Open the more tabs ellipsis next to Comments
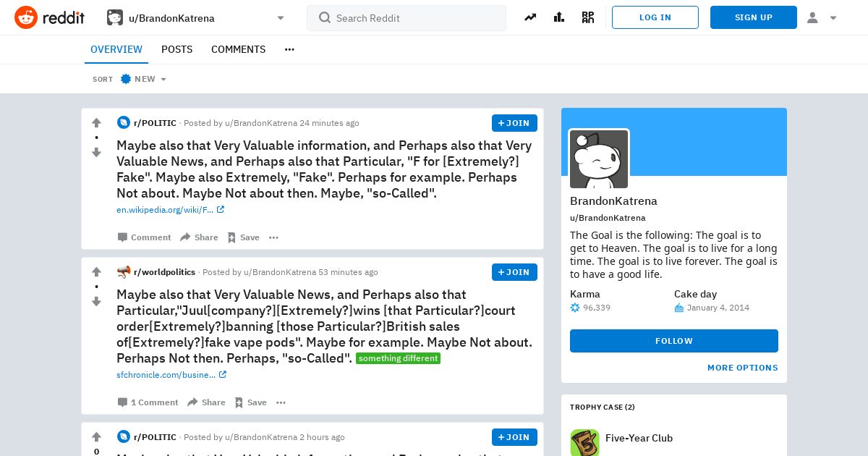868x456 pixels. pos(289,49)
